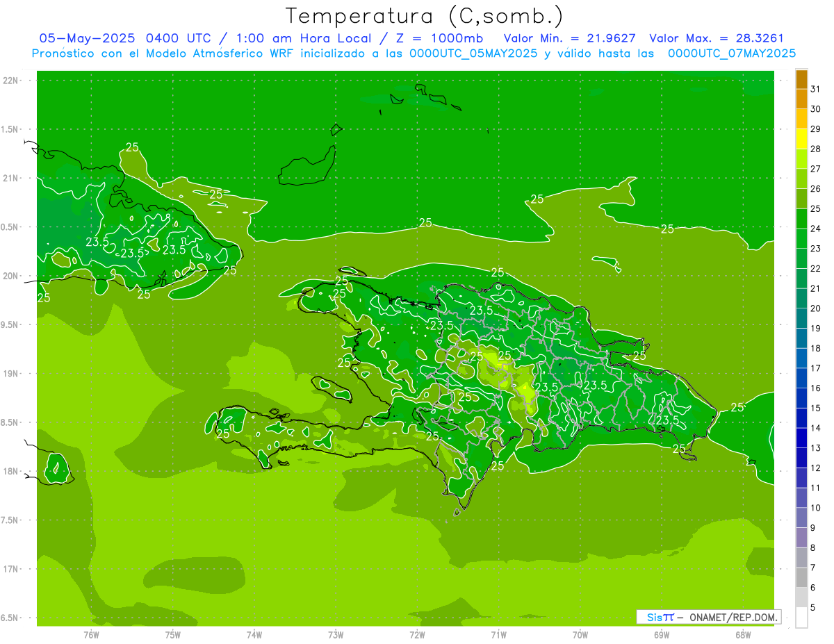This screenshot has height=644, width=834.
Task: Click the colorbar label '30'
Action: 816,109
